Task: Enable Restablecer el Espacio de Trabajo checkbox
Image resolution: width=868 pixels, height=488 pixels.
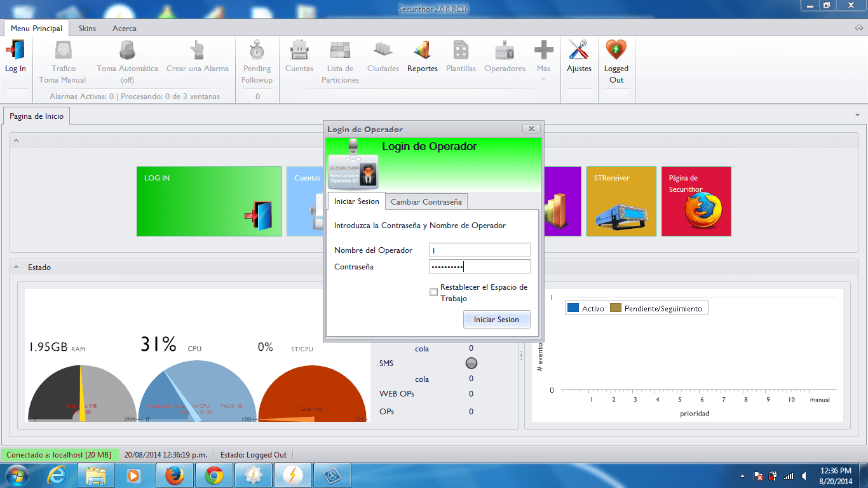Action: click(x=433, y=292)
